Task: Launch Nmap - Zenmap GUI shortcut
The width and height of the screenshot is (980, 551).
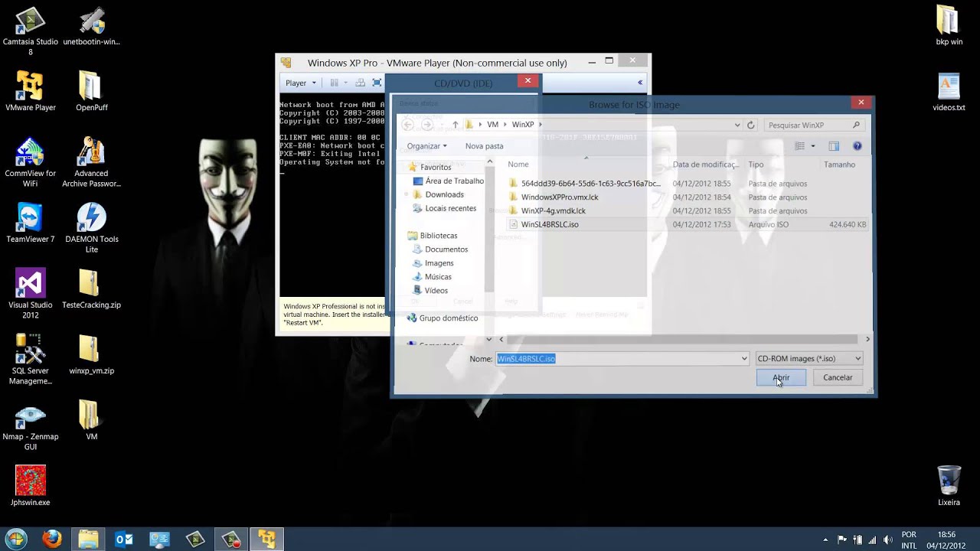Action: (x=31, y=425)
